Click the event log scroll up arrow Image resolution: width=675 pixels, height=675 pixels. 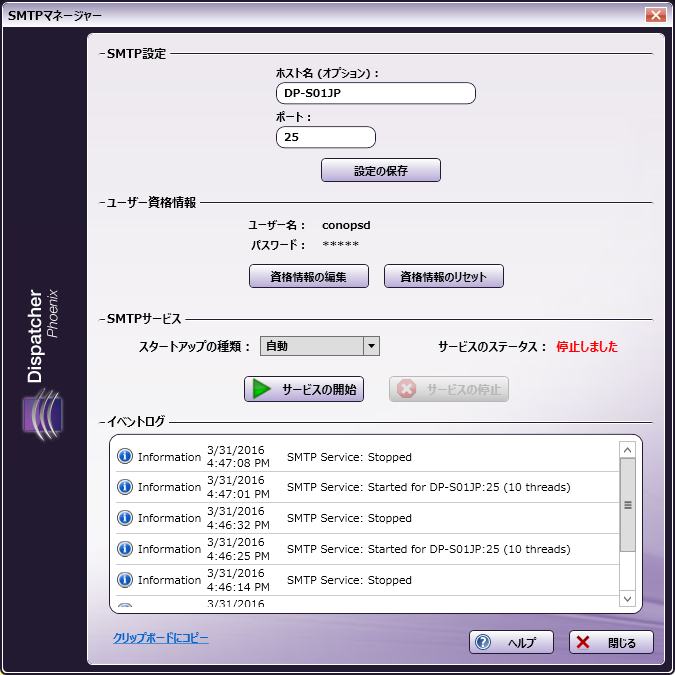627,450
